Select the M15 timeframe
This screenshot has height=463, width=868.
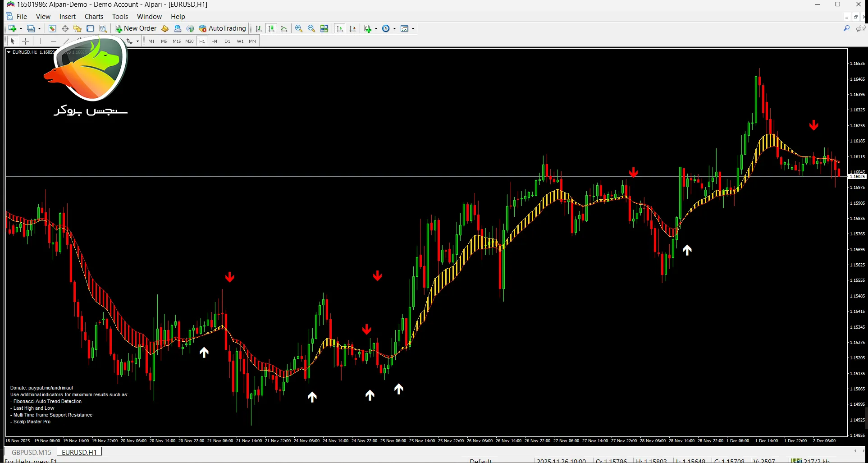tap(176, 41)
